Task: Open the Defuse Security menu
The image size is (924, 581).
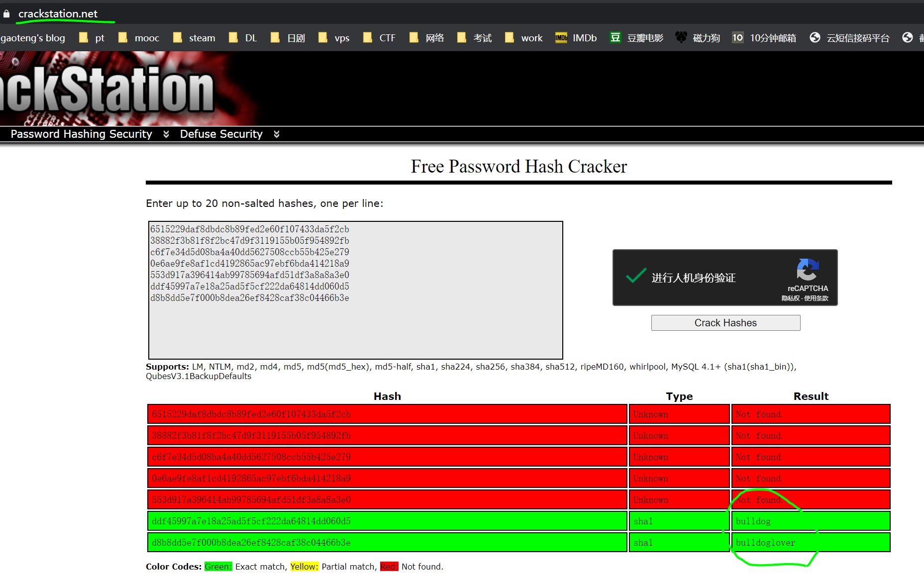Action: click(x=221, y=134)
